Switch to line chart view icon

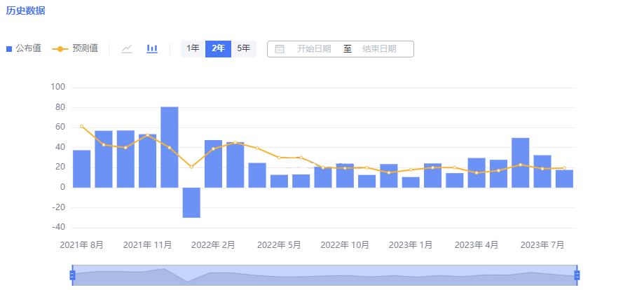pos(127,49)
